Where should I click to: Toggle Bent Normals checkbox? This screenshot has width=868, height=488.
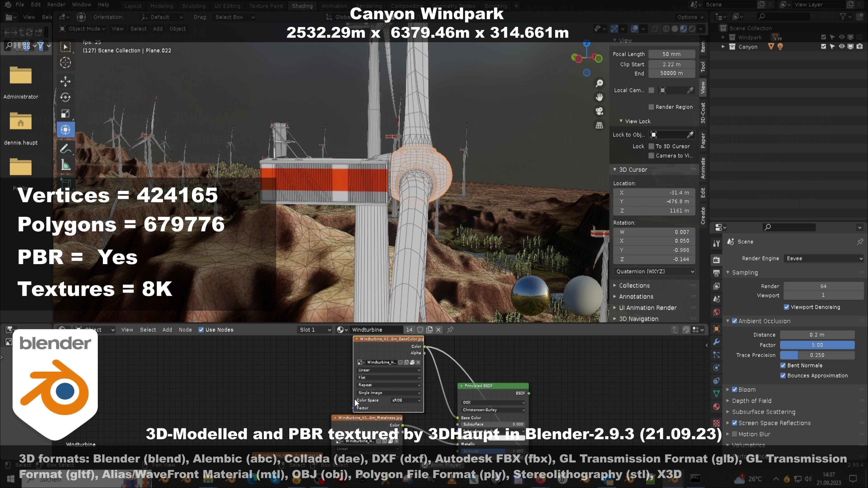coord(783,365)
